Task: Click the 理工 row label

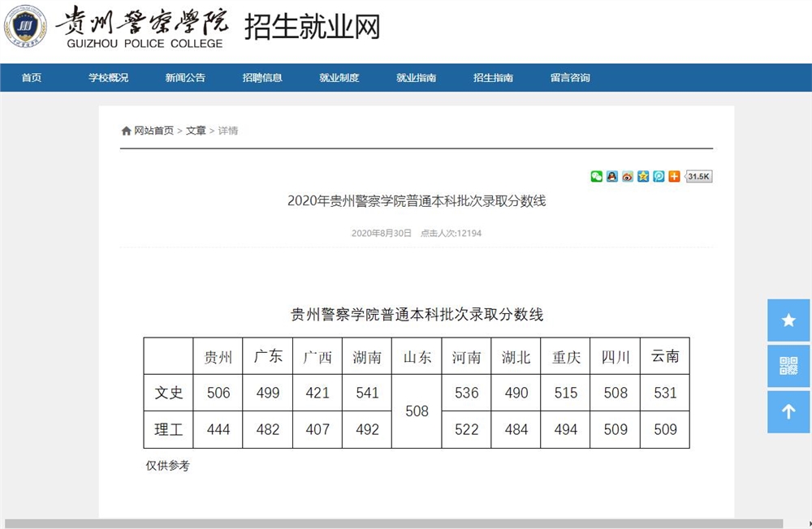Action: pyautogui.click(x=169, y=430)
